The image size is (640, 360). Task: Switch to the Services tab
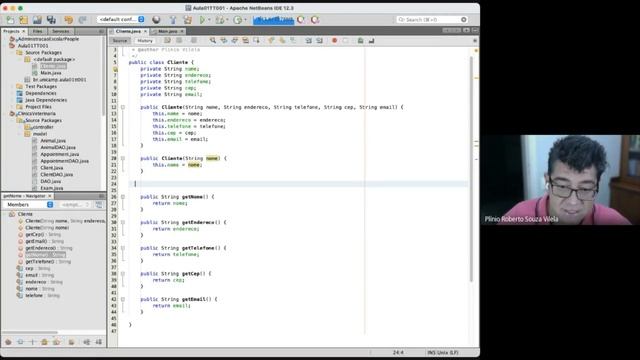tap(60, 31)
